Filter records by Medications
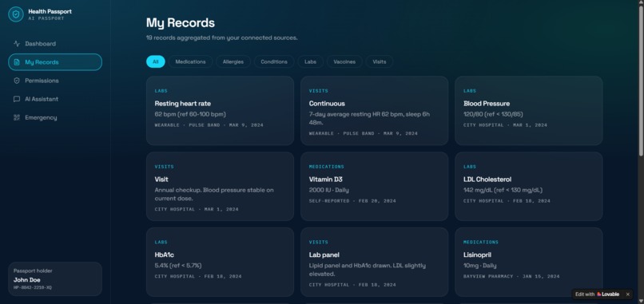Screen dimensions: 644x304 click(190, 61)
